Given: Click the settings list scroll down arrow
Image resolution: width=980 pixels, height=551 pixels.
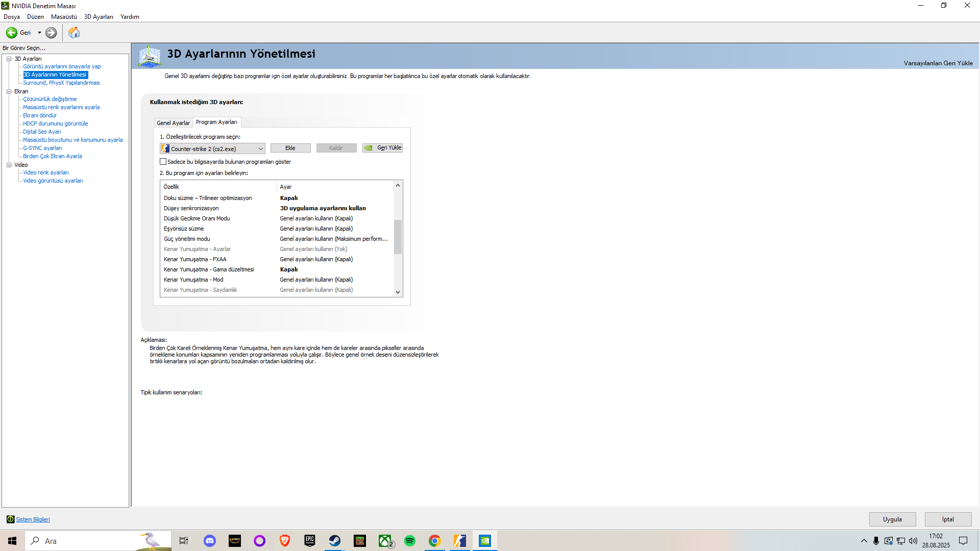Looking at the screenshot, I should click(x=398, y=292).
